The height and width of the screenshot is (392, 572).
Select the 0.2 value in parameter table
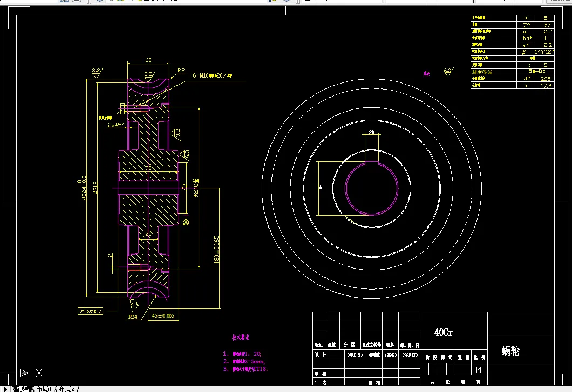click(x=547, y=45)
